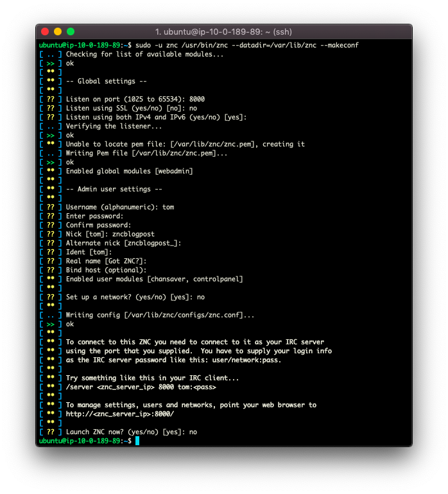Click the green >> marker beside first ok
This screenshot has height=494, width=448.
[x=50, y=64]
